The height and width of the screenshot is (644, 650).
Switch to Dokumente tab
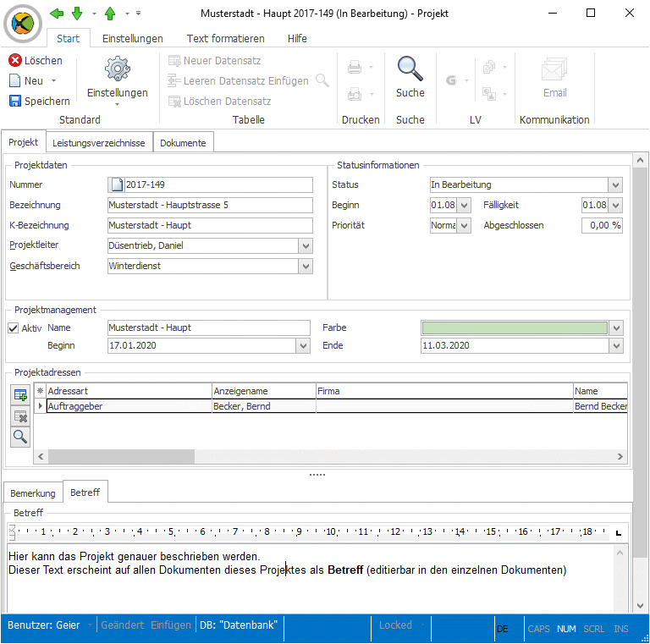click(183, 143)
